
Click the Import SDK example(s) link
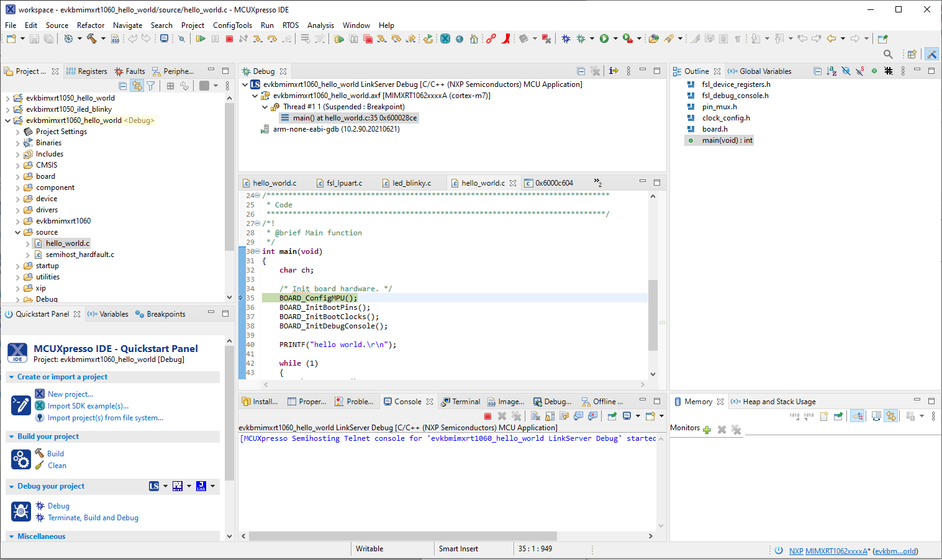(88, 406)
